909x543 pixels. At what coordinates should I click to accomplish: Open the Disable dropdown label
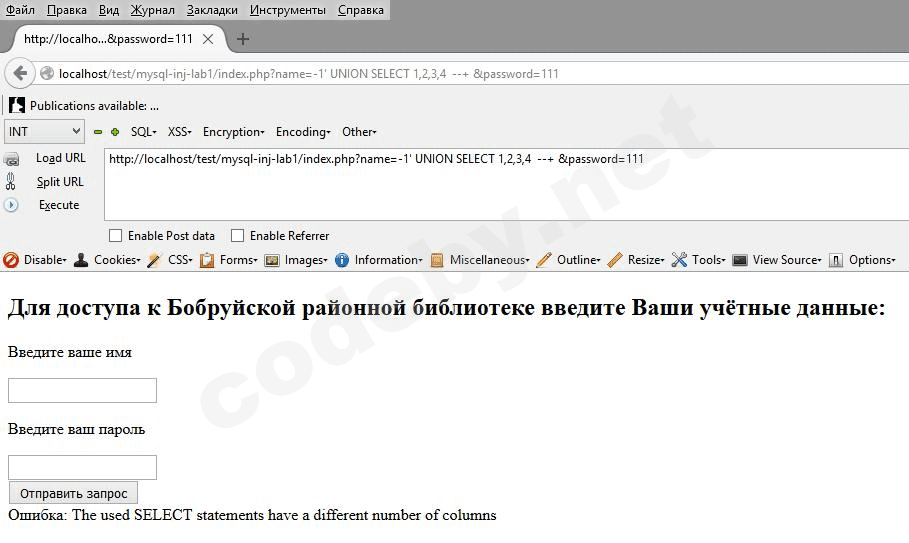point(45,260)
